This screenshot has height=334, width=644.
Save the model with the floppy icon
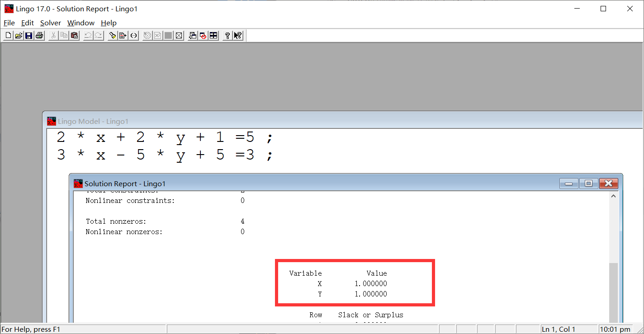tap(29, 36)
